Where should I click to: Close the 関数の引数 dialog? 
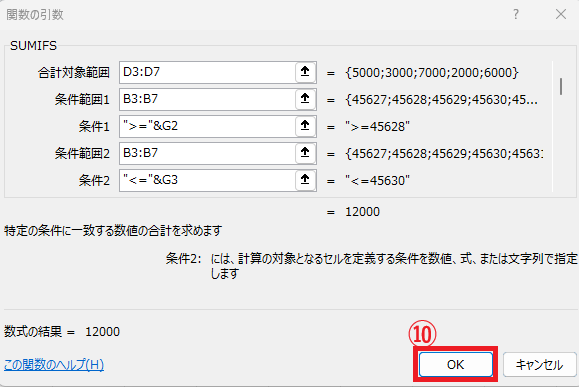coord(561,14)
